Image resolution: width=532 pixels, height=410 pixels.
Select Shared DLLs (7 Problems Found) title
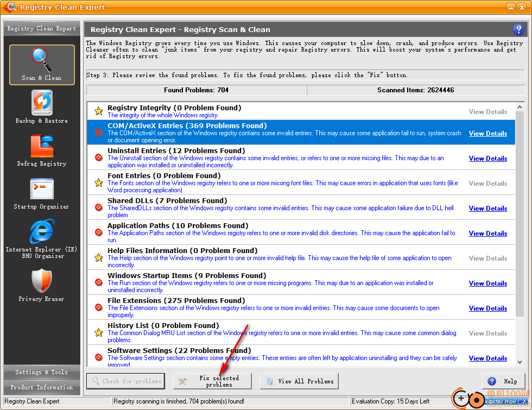click(167, 200)
